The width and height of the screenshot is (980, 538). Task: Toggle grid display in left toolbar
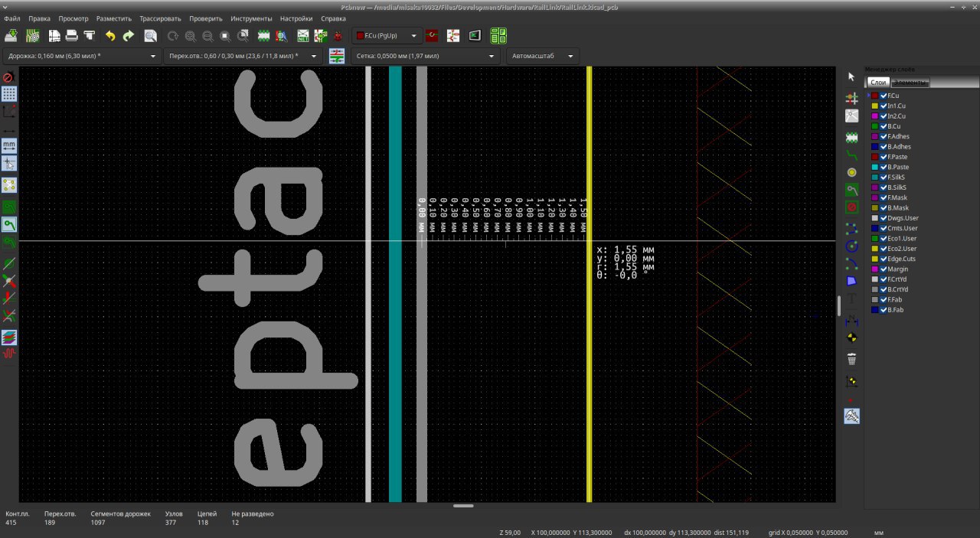[x=9, y=94]
